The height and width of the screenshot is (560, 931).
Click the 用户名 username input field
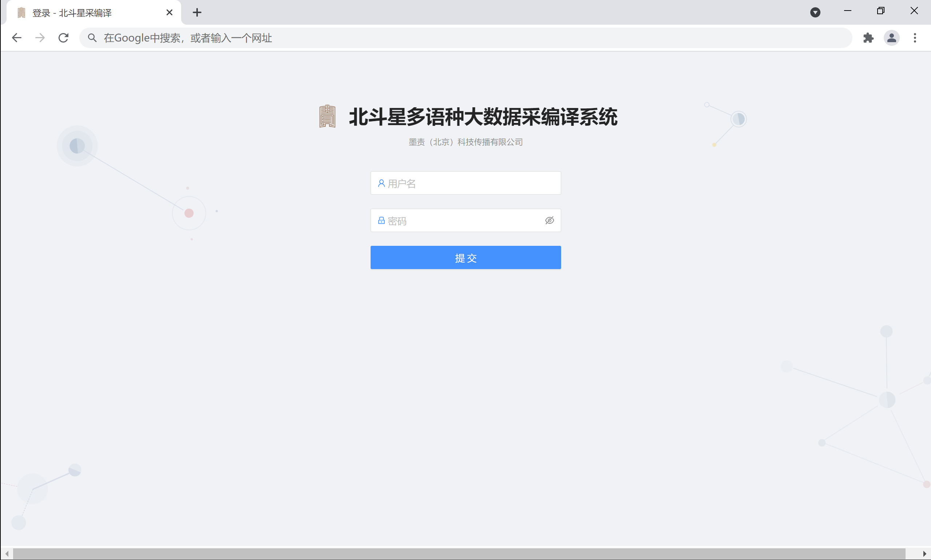click(466, 183)
